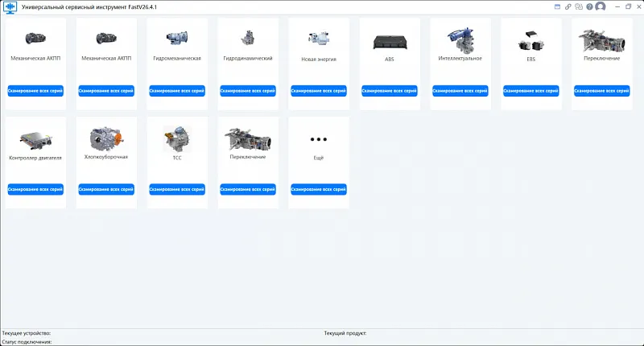Click the Статус подключения status entry
Screen dimensions: 644x346
[27, 342]
